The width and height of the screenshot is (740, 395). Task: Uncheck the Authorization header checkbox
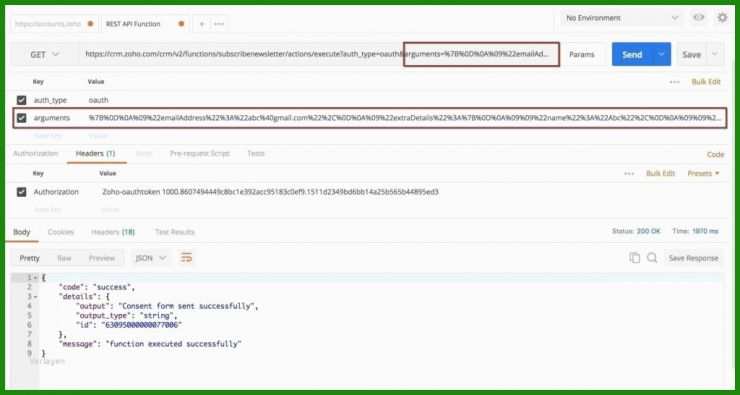point(21,192)
